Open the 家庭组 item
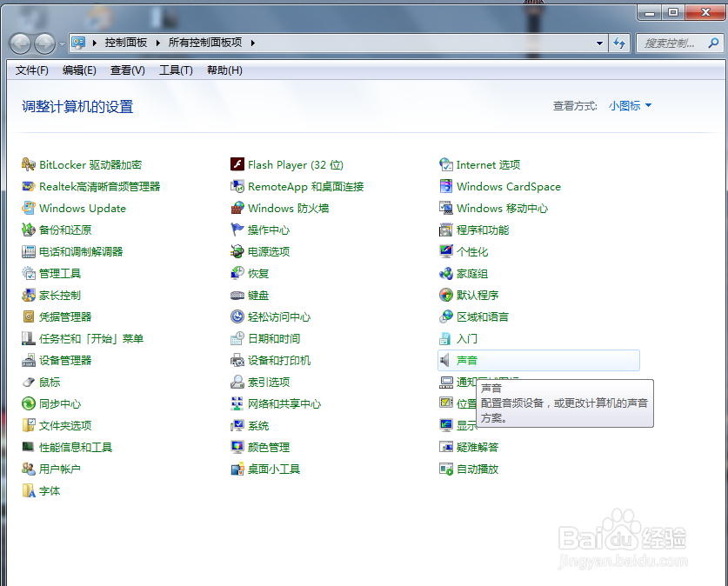The width and height of the screenshot is (728, 586). tap(472, 273)
